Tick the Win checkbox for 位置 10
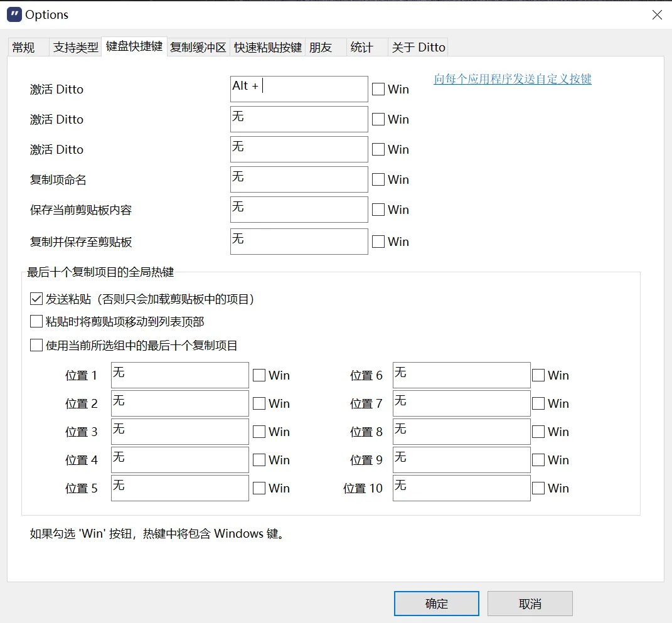Viewport: 672px width, 623px height. click(x=538, y=488)
